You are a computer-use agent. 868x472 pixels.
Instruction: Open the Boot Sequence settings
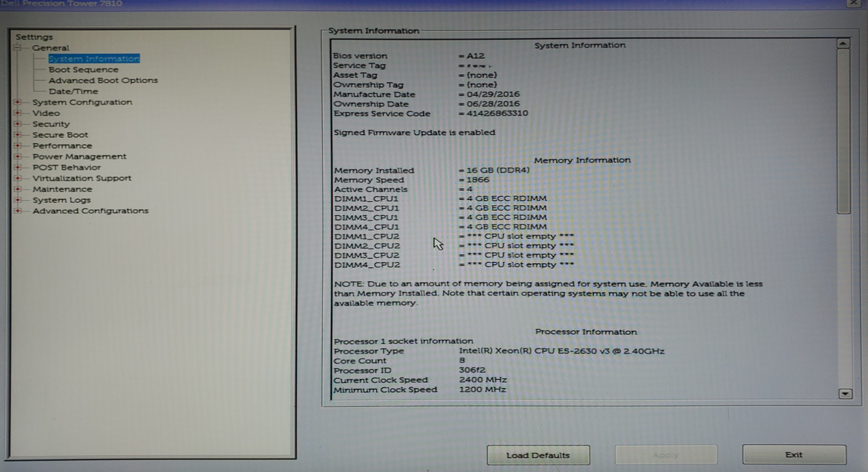click(x=83, y=69)
